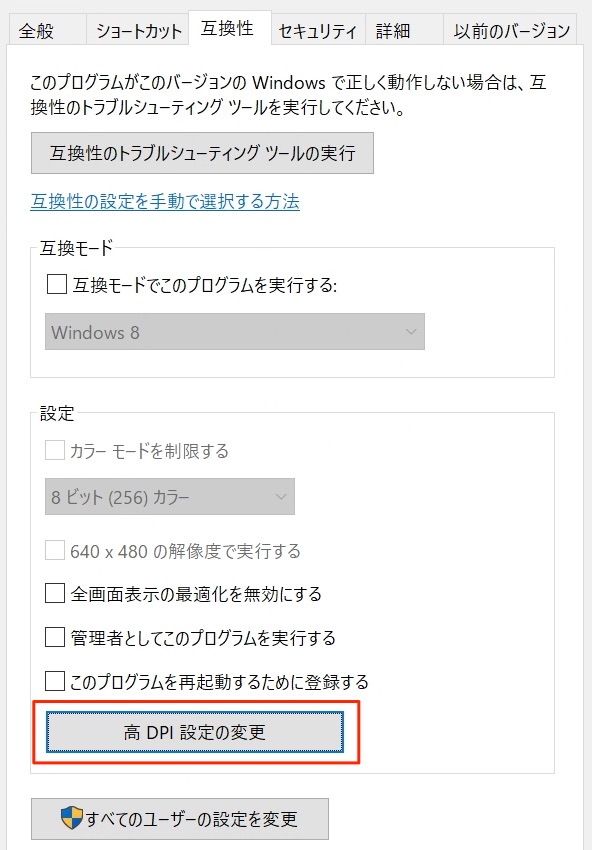
Task: Switch to the ショートカット tab
Action: tap(138, 30)
